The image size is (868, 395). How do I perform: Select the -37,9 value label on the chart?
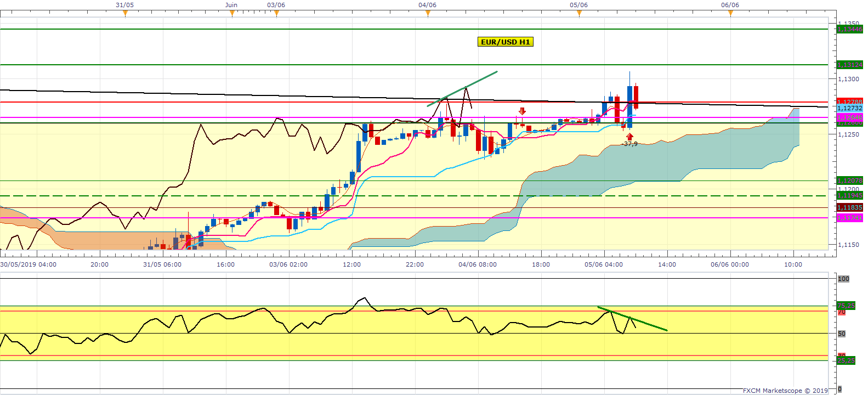(x=631, y=144)
